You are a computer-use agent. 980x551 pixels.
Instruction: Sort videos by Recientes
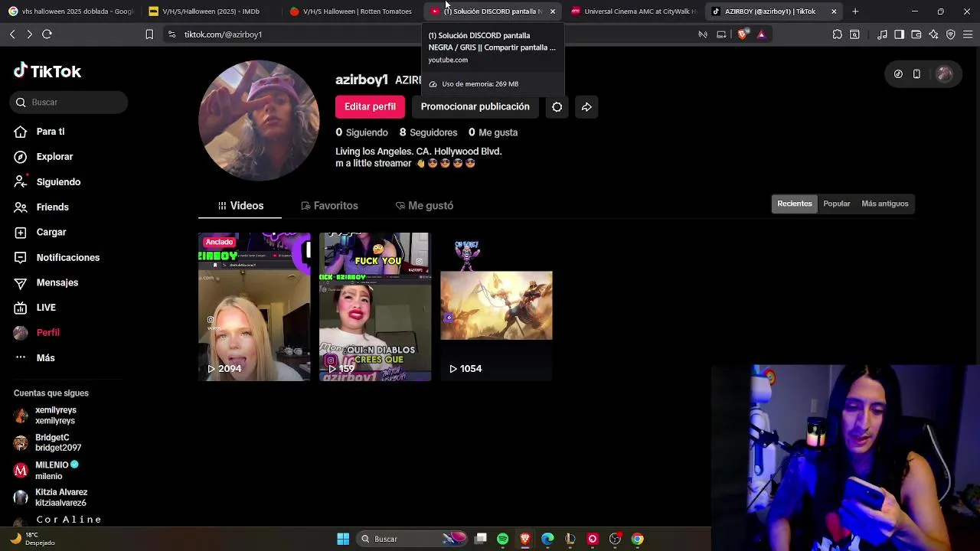(795, 204)
